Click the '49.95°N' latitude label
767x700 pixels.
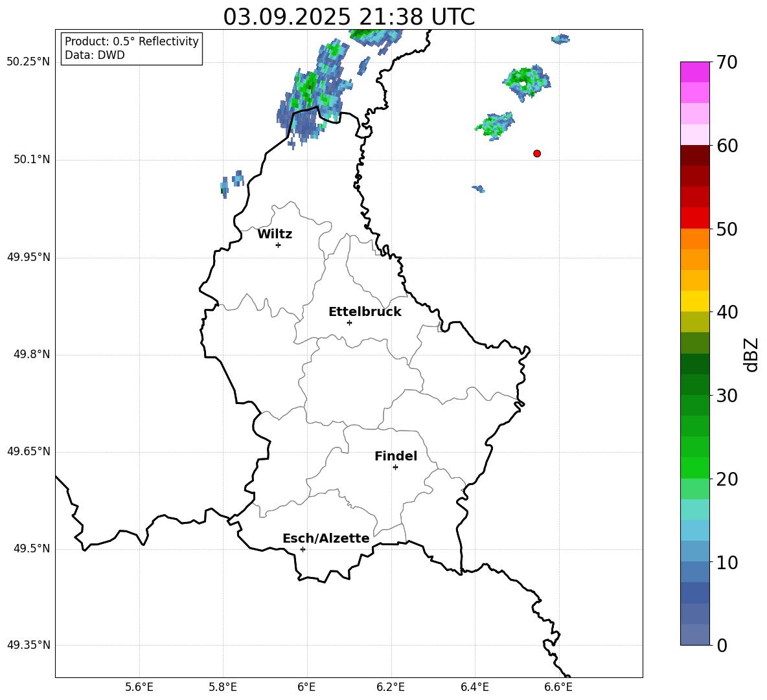click(x=29, y=256)
